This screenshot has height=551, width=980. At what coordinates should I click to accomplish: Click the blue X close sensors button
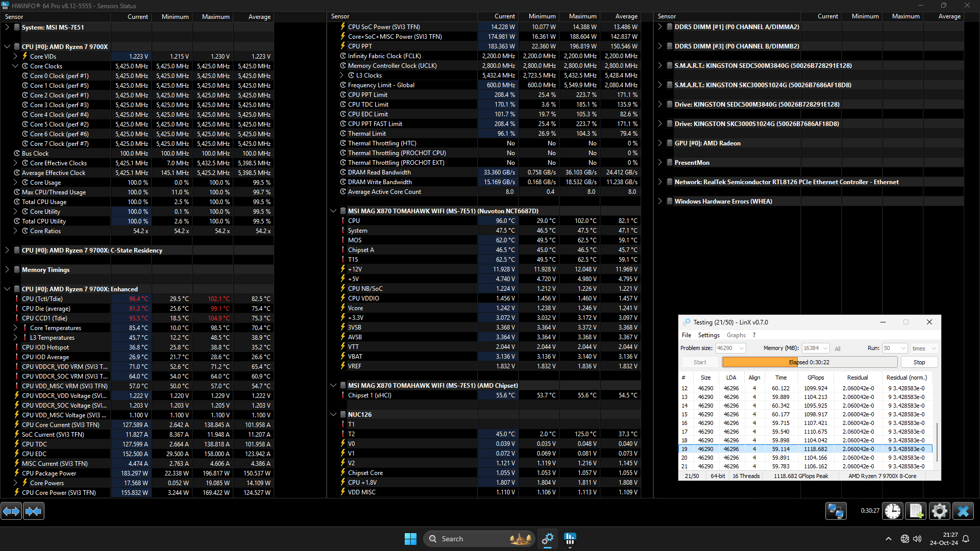(x=963, y=511)
